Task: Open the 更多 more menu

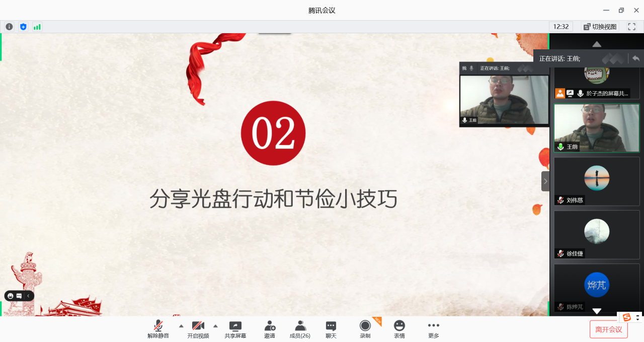Action: [433, 329]
